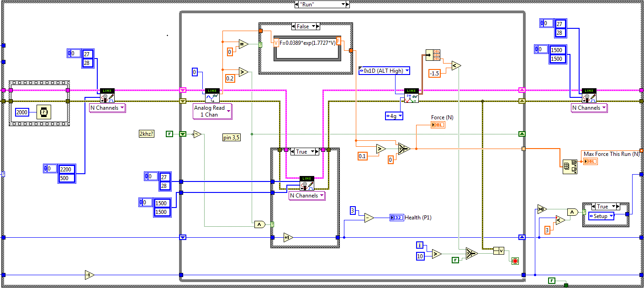Click the green boolean tunnel above the loop's right shift registers
The height and width of the screenshot is (288, 644).
pyautogui.click(x=522, y=134)
